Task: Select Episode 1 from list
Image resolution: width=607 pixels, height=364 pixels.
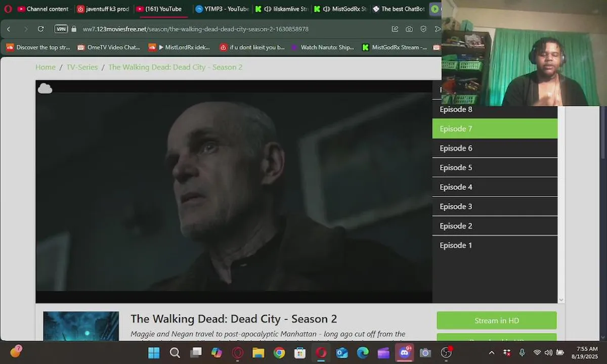Action: pyautogui.click(x=495, y=245)
